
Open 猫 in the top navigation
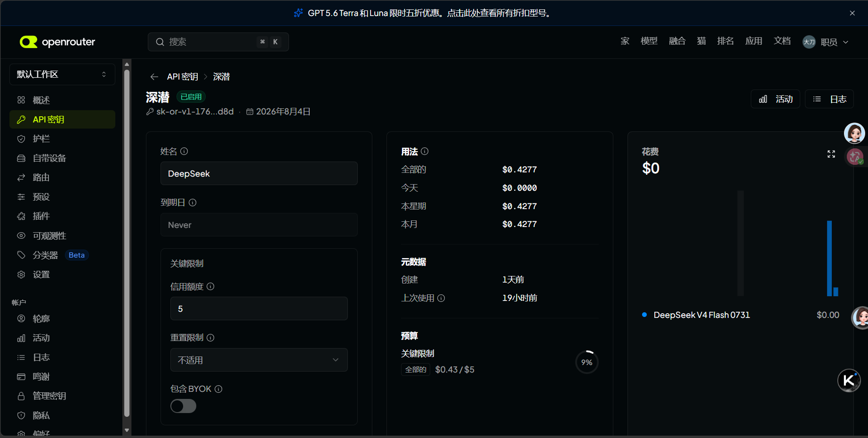coord(701,41)
